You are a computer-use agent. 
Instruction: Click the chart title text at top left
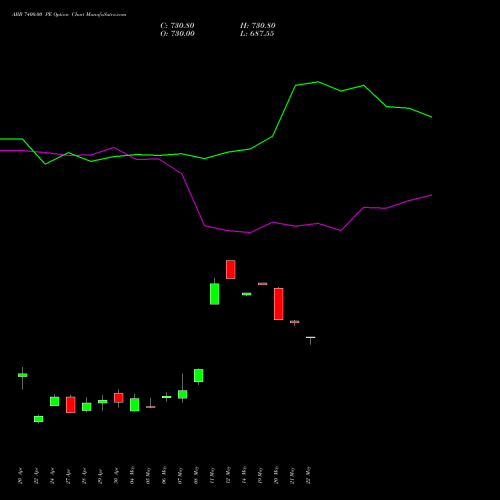[x=69, y=15]
